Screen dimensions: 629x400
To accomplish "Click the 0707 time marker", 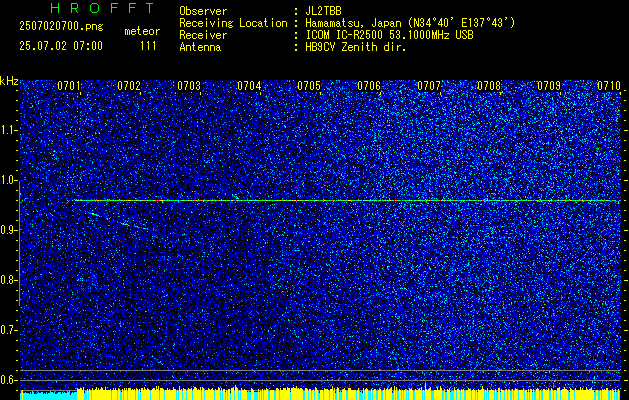I will [x=429, y=86].
